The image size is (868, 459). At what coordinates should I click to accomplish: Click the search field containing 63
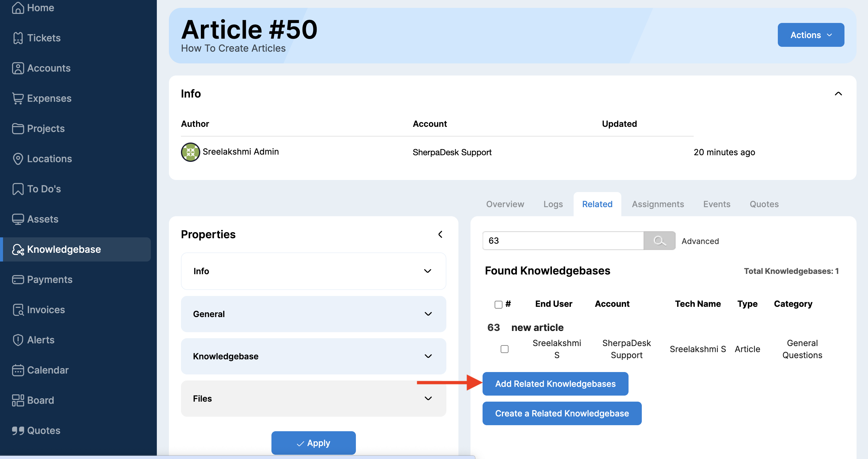click(x=563, y=241)
